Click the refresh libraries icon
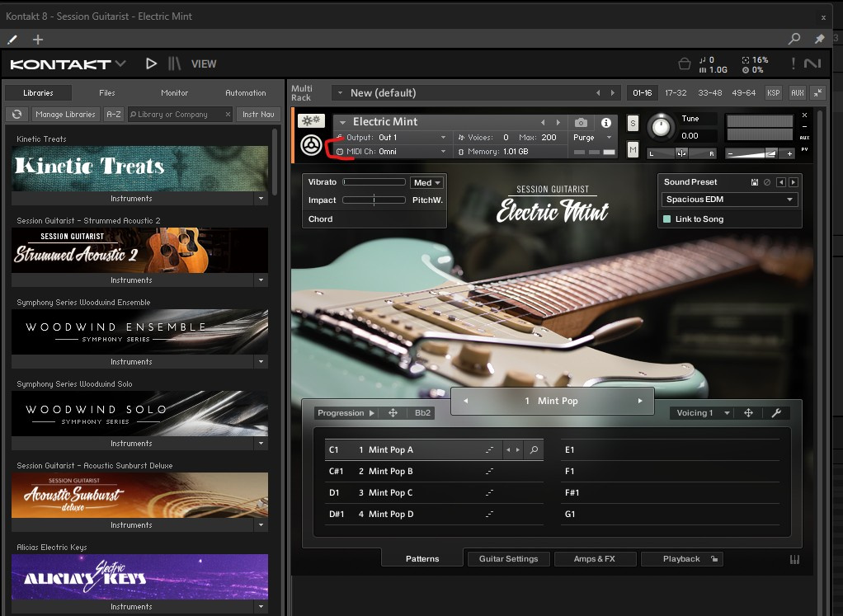The image size is (843, 616). coord(16,115)
